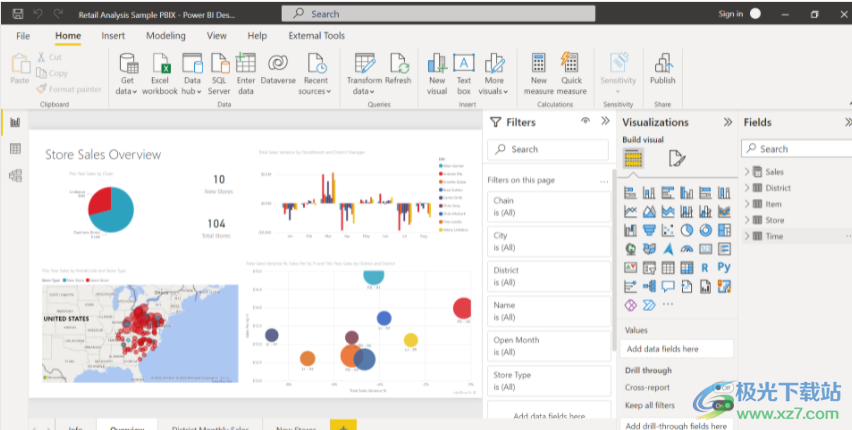Screen dimensions: 852x430
Task: Select the Waterfall chart visual
Action: (x=630, y=230)
